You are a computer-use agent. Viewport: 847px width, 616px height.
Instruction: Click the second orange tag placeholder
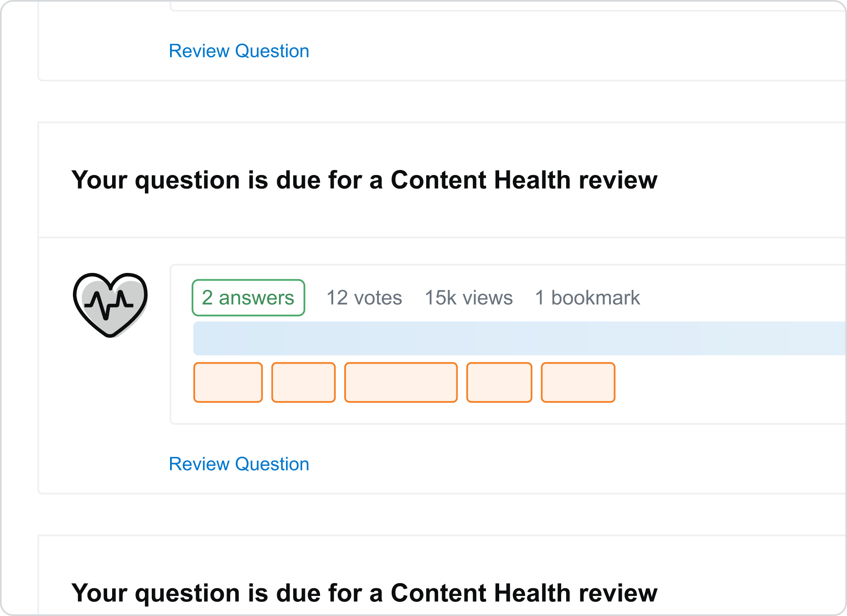tap(304, 382)
